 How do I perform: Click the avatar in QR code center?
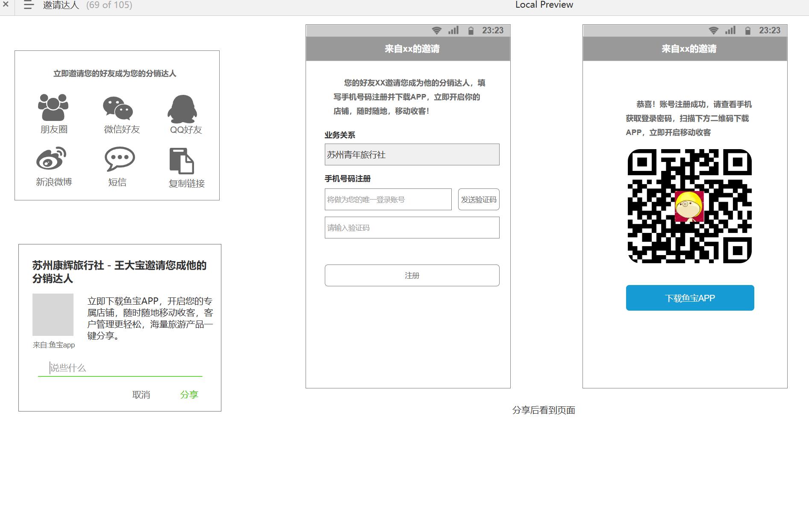(x=689, y=206)
